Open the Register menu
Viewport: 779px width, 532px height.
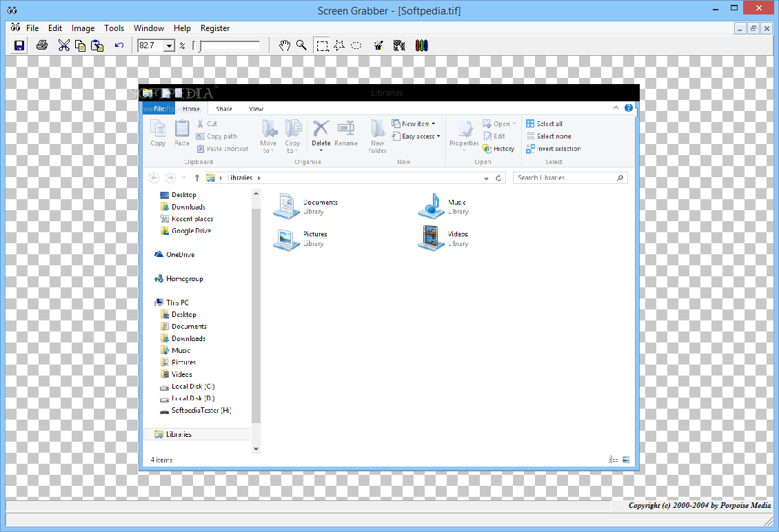click(214, 28)
